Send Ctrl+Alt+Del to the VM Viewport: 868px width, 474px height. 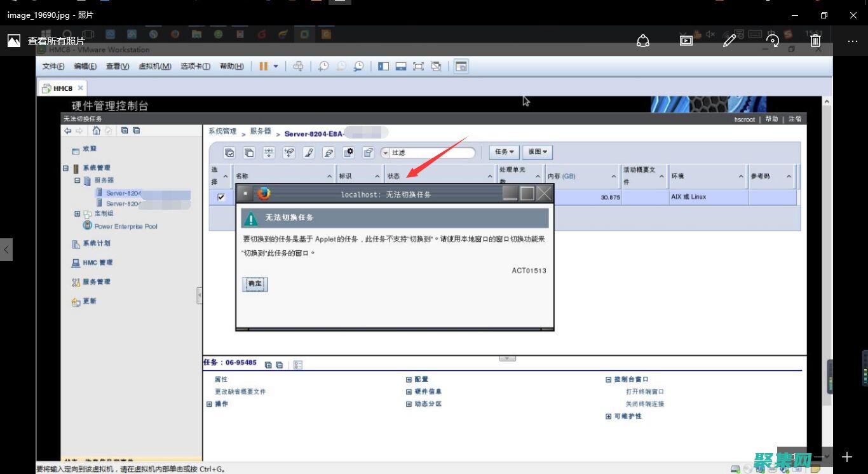[x=297, y=65]
